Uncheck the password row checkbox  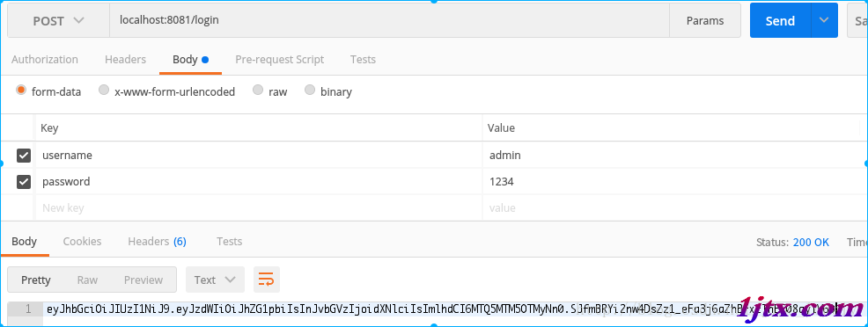coord(24,181)
